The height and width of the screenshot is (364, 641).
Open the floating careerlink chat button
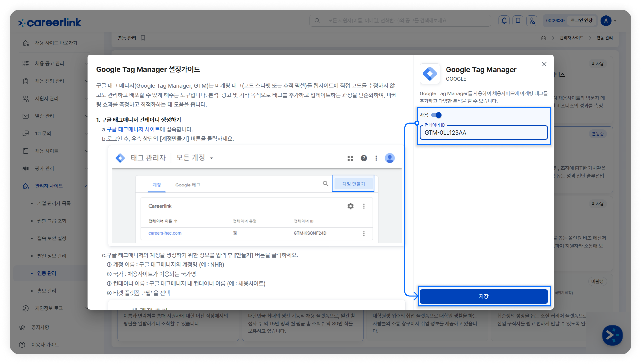(612, 335)
